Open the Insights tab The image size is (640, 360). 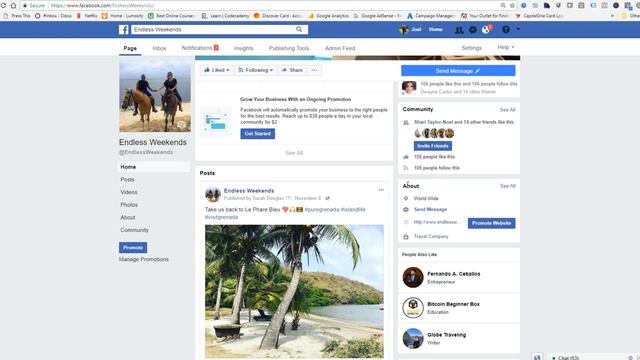(244, 48)
